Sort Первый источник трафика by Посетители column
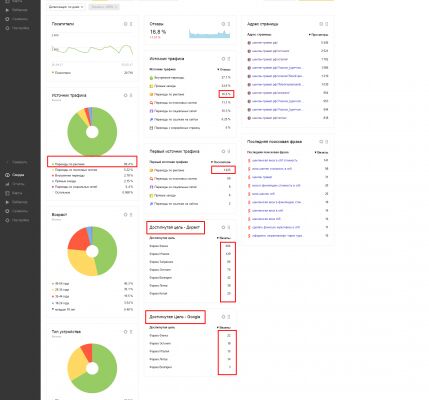Screen dimensions: 429x400 pyautogui.click(x=221, y=162)
